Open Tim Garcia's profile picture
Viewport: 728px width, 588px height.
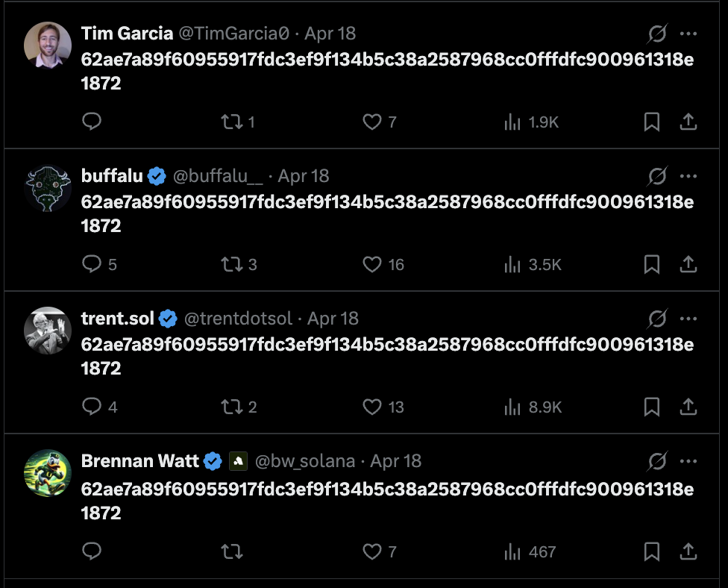click(x=48, y=43)
